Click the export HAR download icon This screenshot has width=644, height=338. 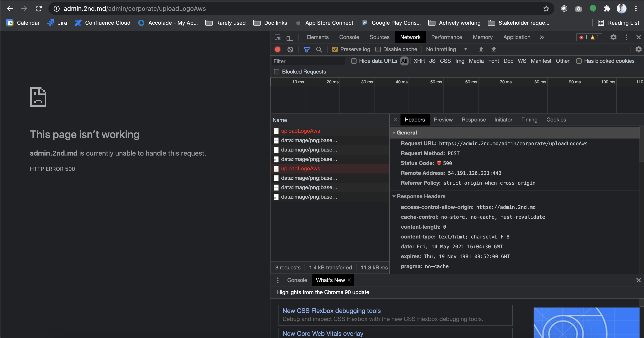coord(494,49)
